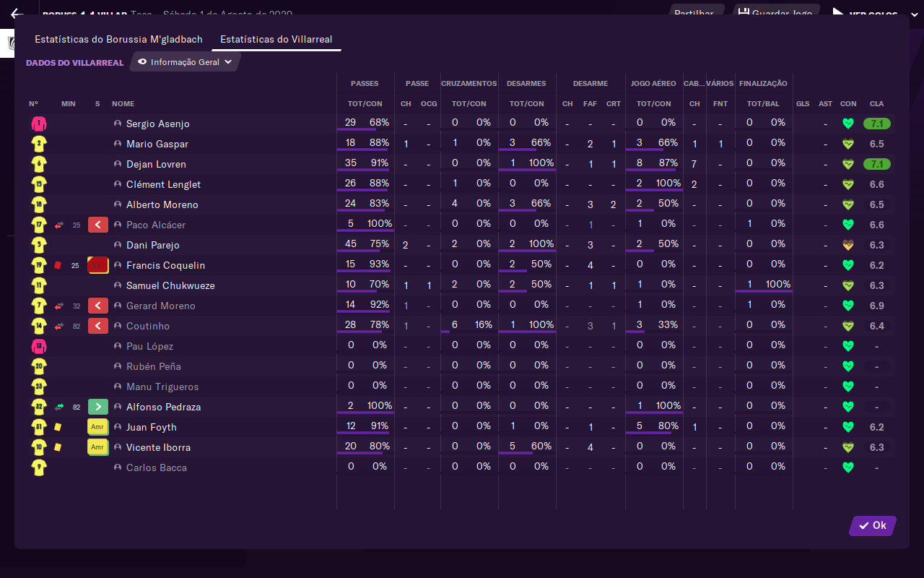Open profile icon beside Samuel Chukwueze
The image size is (924, 578).
coord(118,285)
